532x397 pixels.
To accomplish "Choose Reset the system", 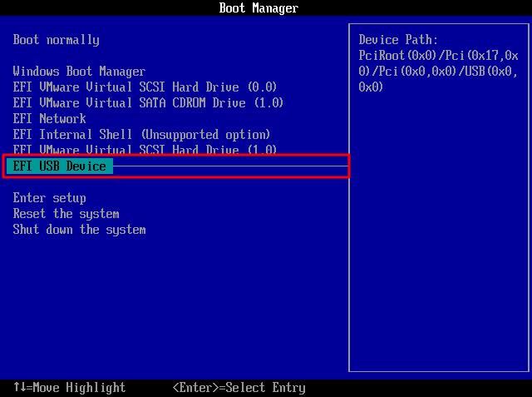I will click(66, 214).
